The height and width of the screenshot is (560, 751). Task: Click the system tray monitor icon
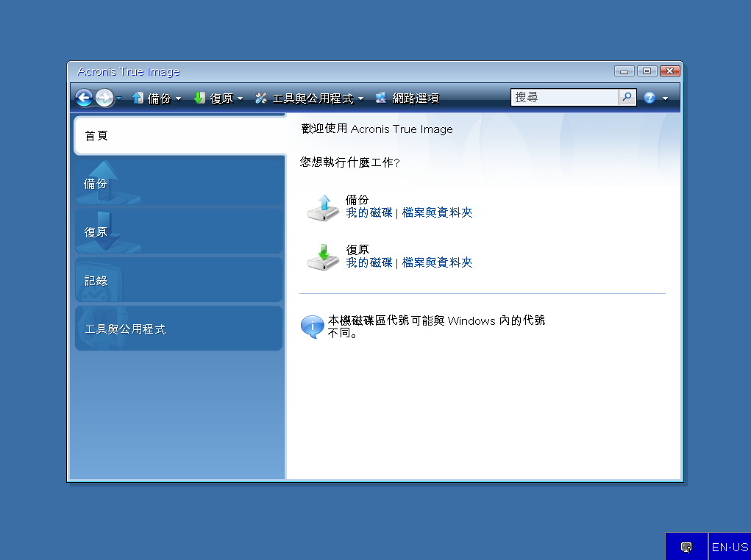686,547
